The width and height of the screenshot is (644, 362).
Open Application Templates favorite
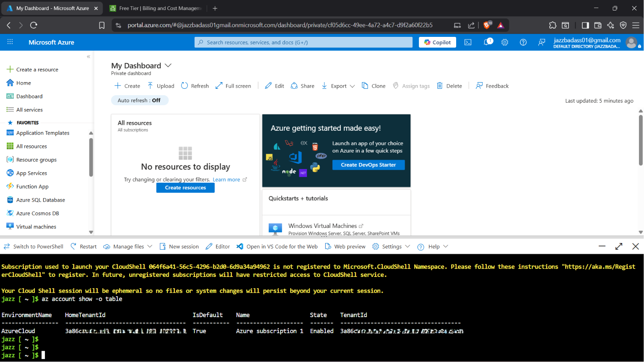pyautogui.click(x=38, y=133)
